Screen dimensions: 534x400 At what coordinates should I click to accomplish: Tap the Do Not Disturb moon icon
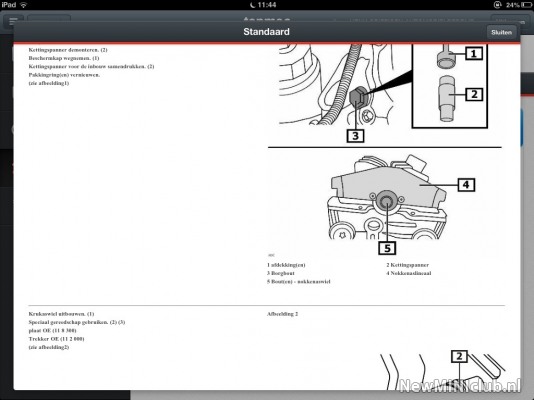(253, 5)
